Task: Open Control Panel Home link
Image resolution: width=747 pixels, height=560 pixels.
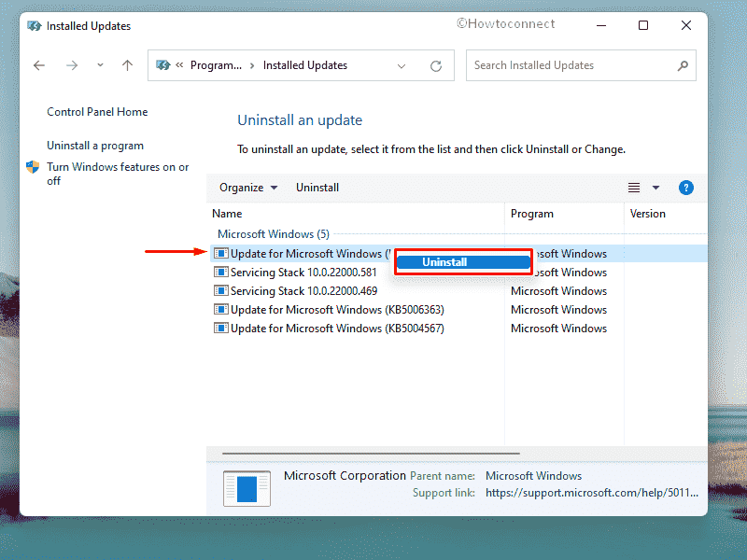Action: point(97,112)
